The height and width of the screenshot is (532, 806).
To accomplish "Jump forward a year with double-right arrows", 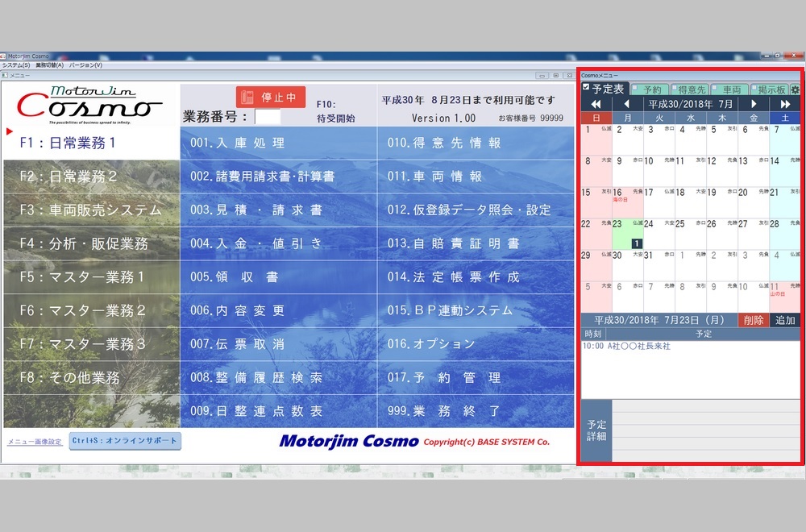I will (785, 104).
